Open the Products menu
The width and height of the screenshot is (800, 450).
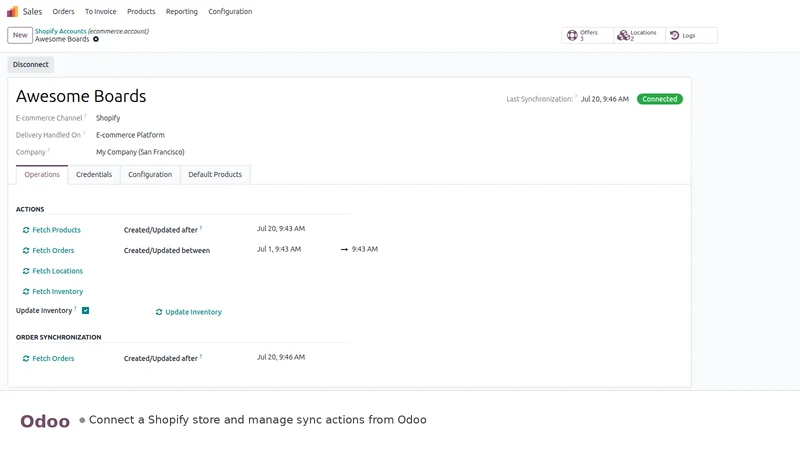click(x=141, y=11)
